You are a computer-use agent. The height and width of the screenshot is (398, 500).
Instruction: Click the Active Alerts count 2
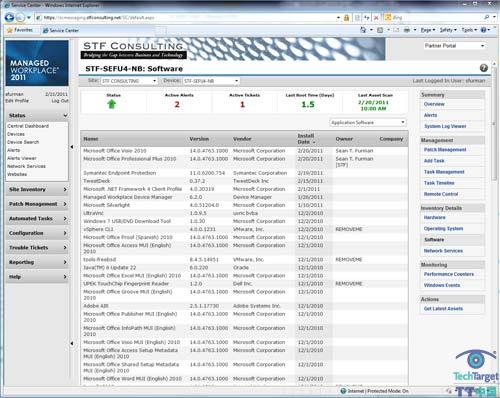click(x=177, y=104)
